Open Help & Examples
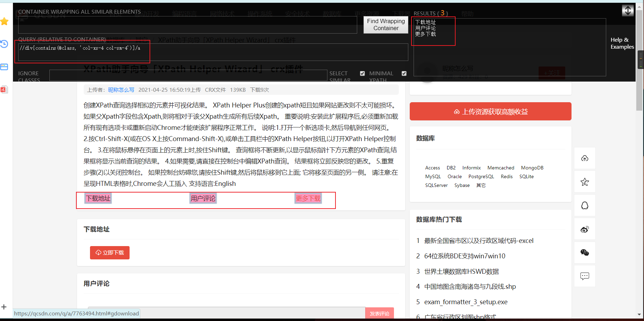 [x=622, y=43]
